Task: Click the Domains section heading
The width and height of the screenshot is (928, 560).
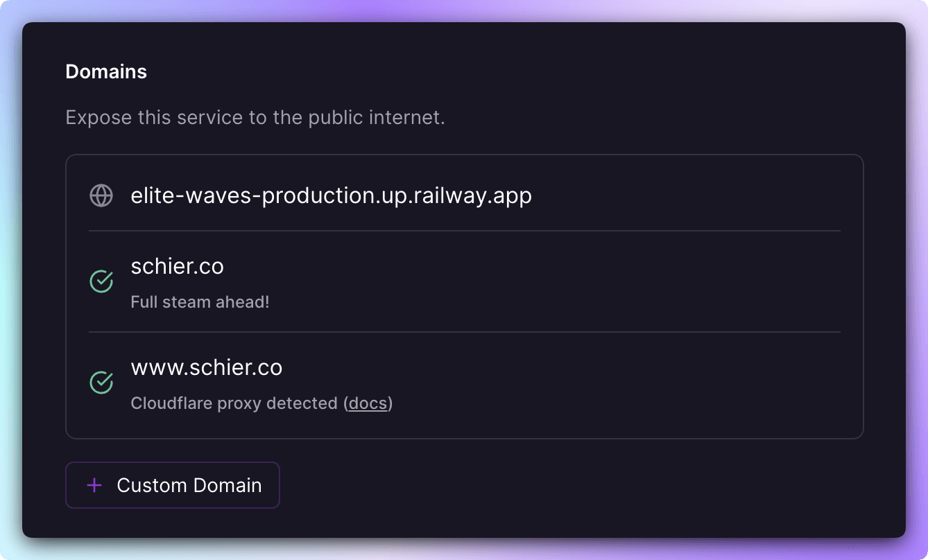Action: [x=106, y=72]
